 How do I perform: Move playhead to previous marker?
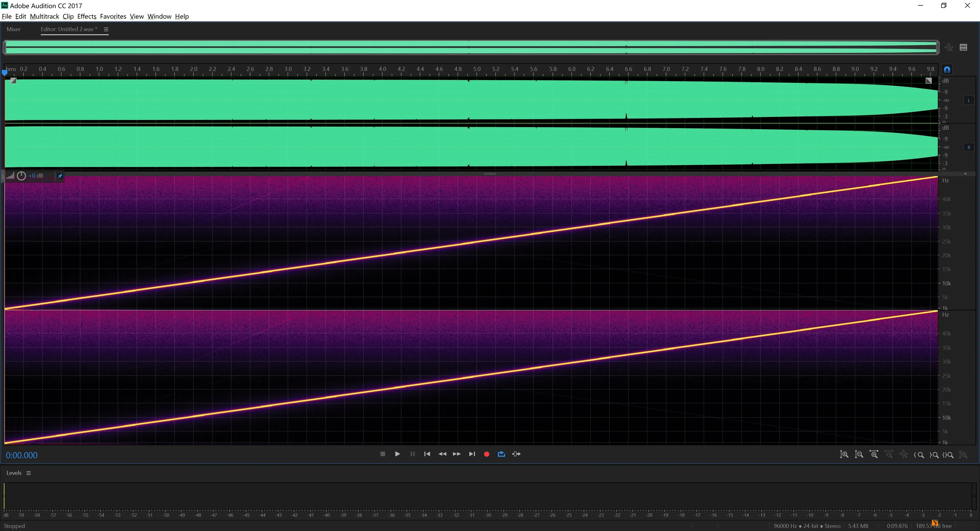[x=427, y=454]
